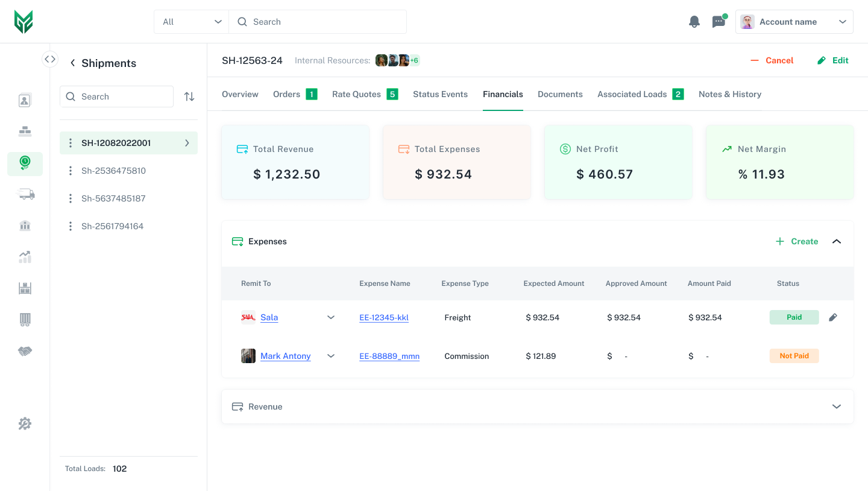Open the Account name dropdown
868x491 pixels.
coord(794,22)
